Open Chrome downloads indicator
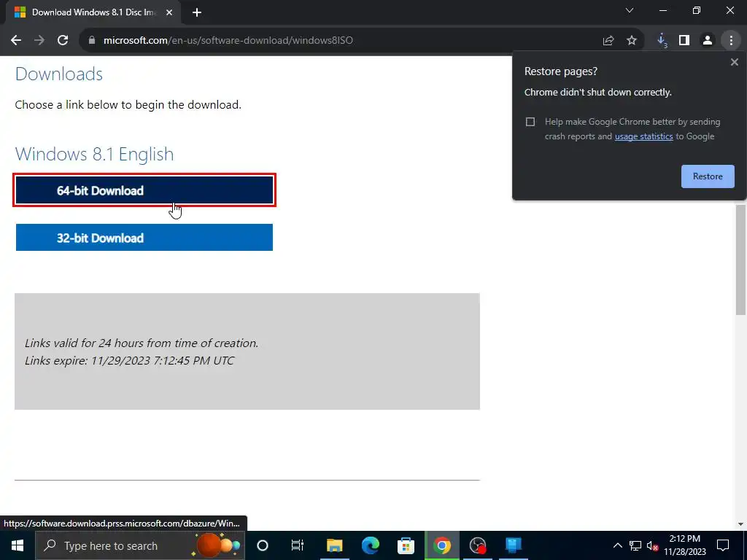 [662, 41]
